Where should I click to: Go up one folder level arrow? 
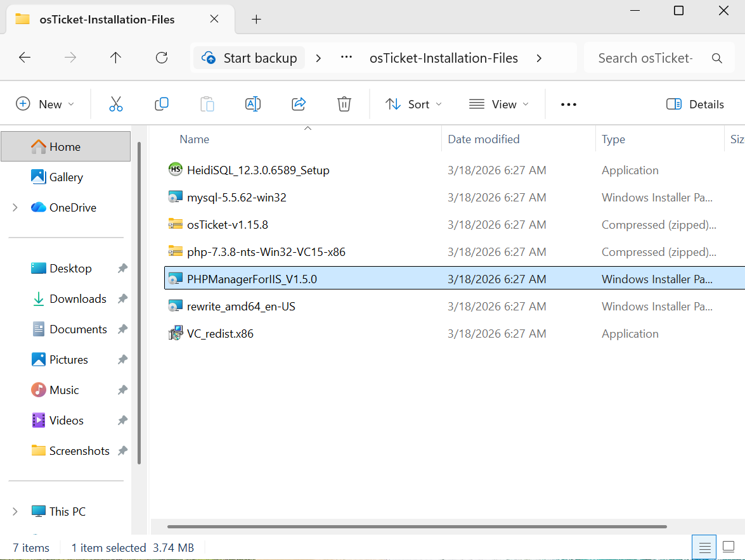click(115, 58)
